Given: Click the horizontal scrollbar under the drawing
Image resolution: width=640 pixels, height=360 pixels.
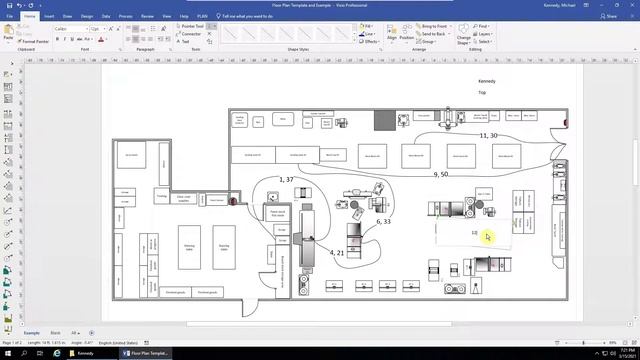Looking at the screenshot, I should click(x=319, y=324).
